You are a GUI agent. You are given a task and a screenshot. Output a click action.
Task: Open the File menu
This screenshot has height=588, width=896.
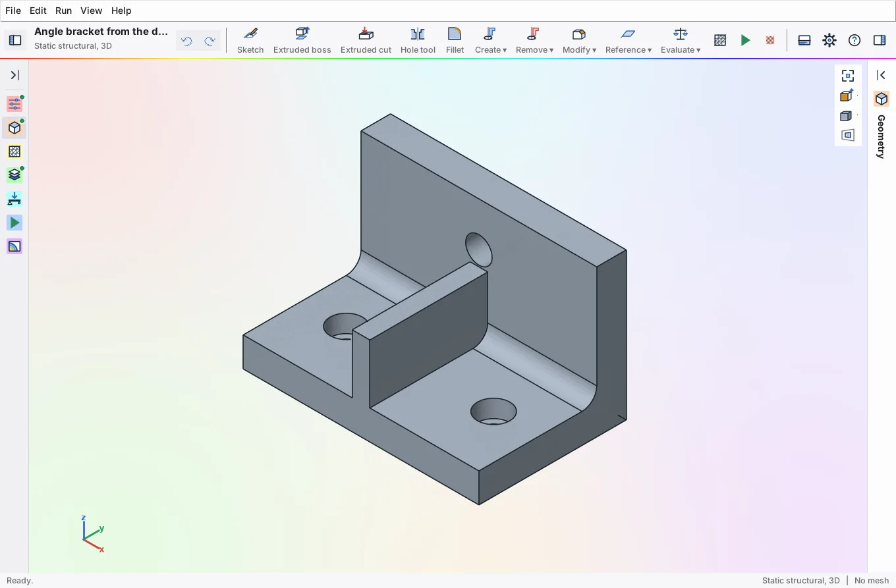[13, 11]
